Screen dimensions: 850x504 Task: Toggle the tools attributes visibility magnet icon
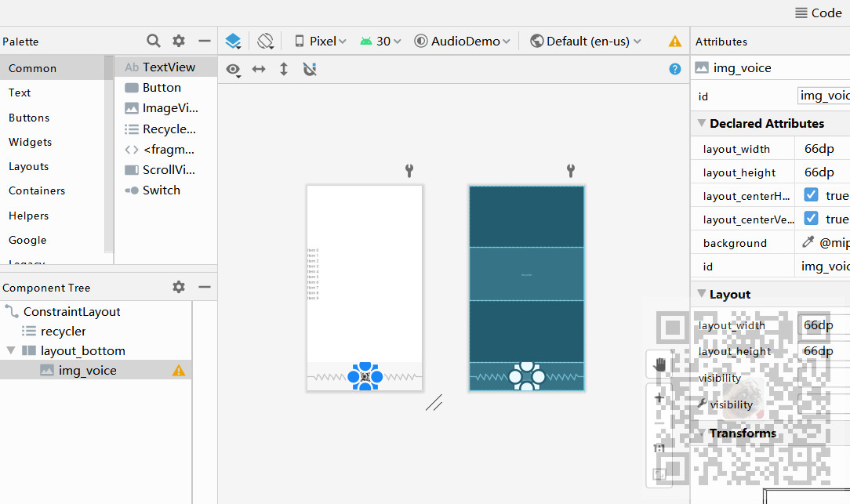310,69
